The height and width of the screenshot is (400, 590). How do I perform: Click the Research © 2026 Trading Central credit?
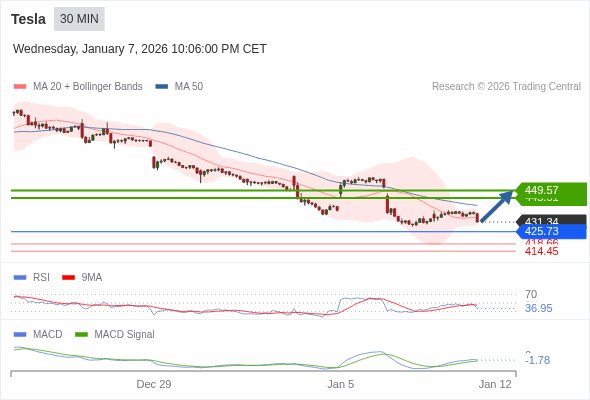[x=506, y=87]
